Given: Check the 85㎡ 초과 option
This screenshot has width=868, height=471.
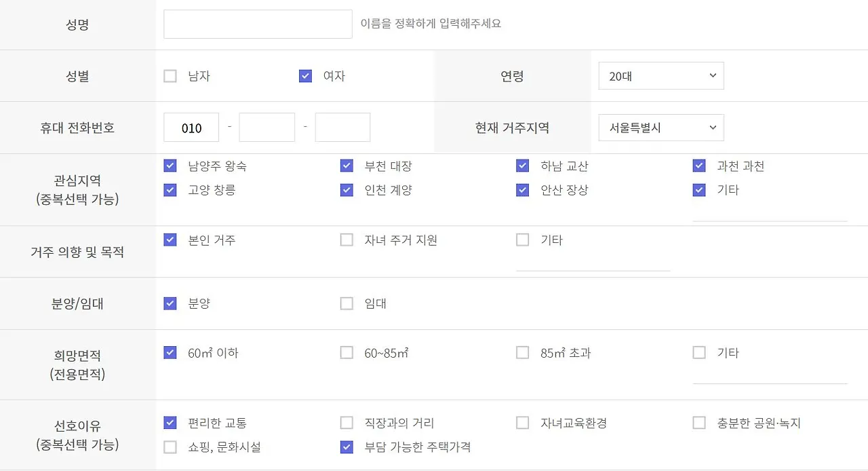Looking at the screenshot, I should tap(522, 352).
